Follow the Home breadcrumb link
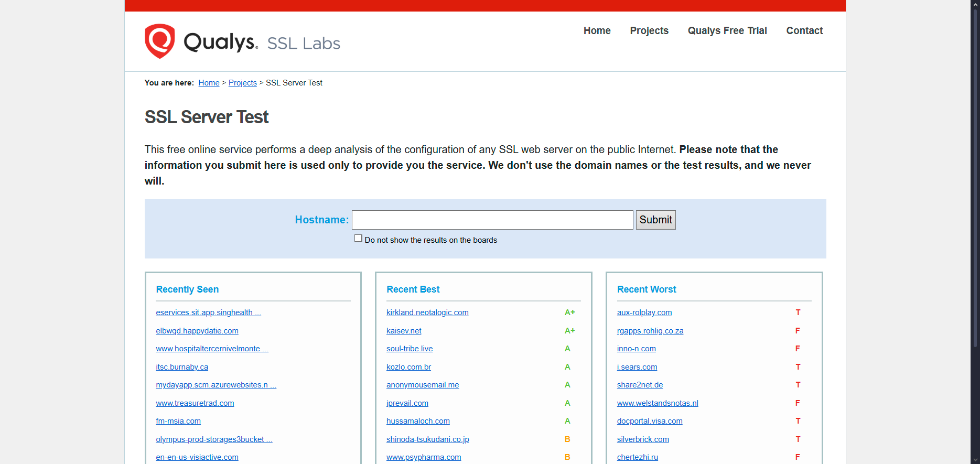Viewport: 980px width, 464px height. [x=209, y=83]
